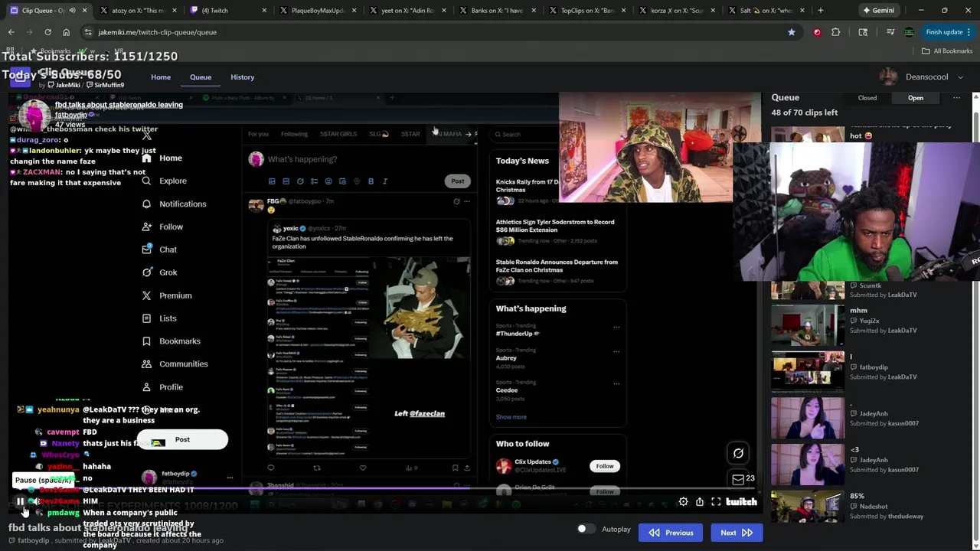Click the Nadeshot channel name in the queue

(x=874, y=507)
